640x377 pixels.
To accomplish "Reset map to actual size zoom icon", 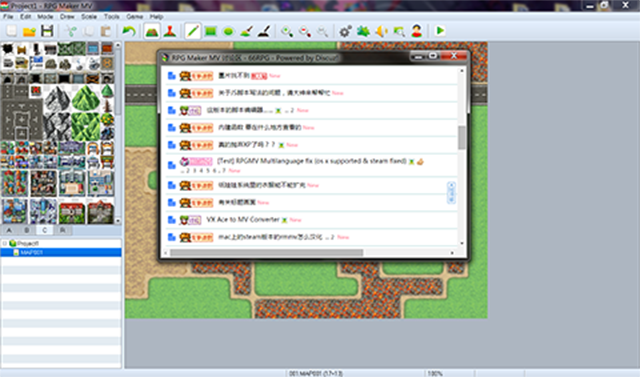I will coord(322,31).
